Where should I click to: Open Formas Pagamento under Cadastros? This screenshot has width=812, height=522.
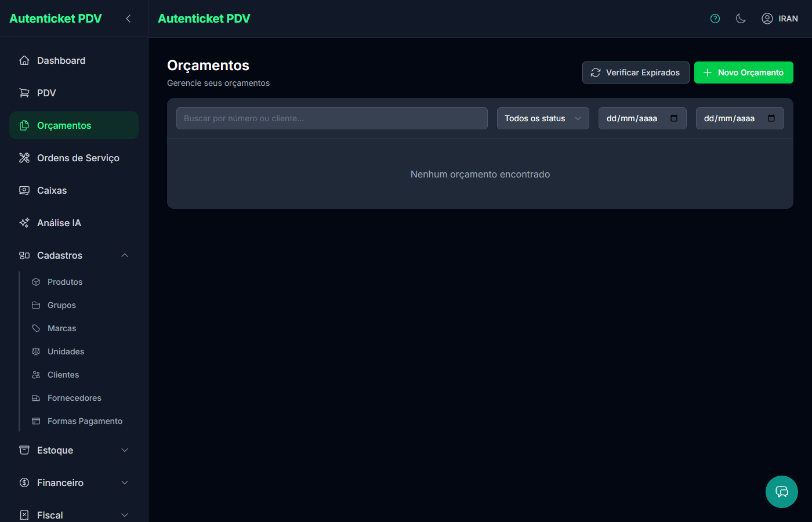point(85,421)
